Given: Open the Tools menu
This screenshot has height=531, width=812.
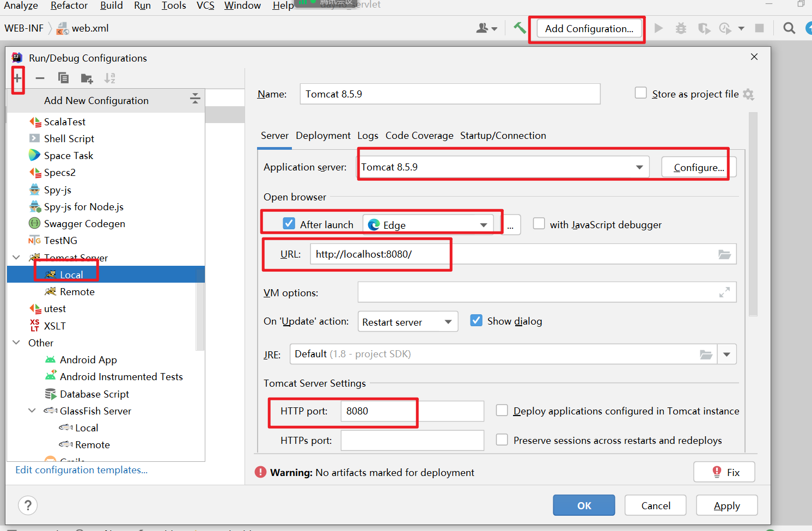Looking at the screenshot, I should (x=174, y=6).
